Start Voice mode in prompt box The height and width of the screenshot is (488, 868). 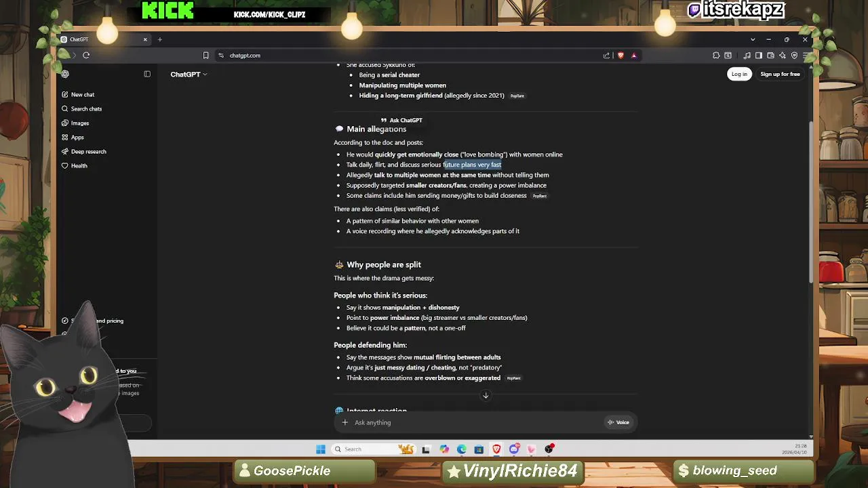click(618, 422)
